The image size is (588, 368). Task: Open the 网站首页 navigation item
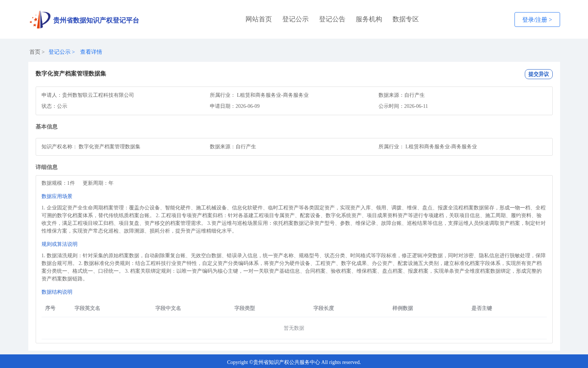[x=259, y=19]
